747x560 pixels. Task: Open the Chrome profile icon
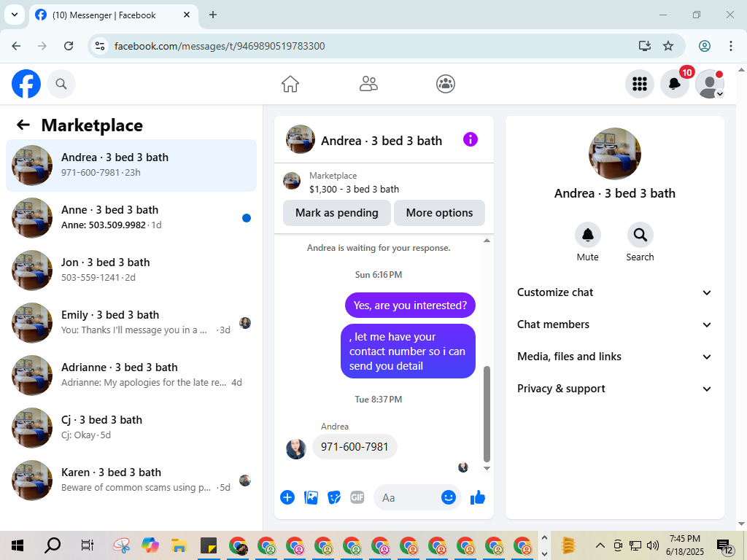(705, 46)
